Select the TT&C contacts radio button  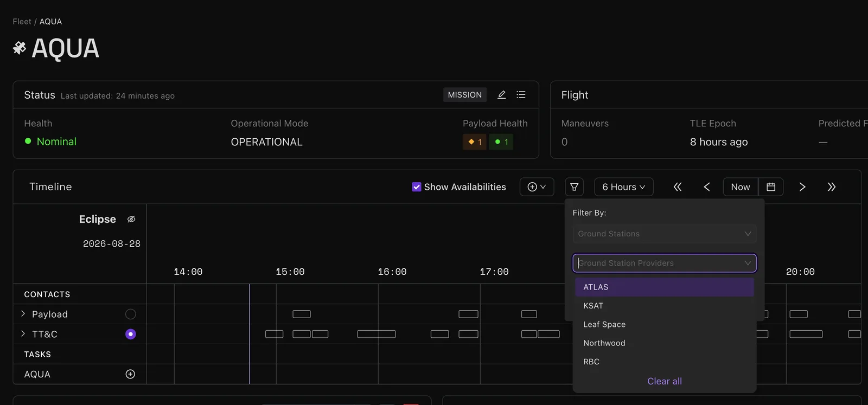131,334
